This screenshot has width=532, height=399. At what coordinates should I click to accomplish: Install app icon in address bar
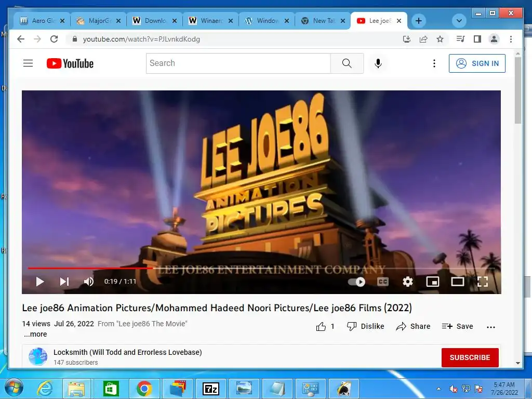click(x=406, y=39)
